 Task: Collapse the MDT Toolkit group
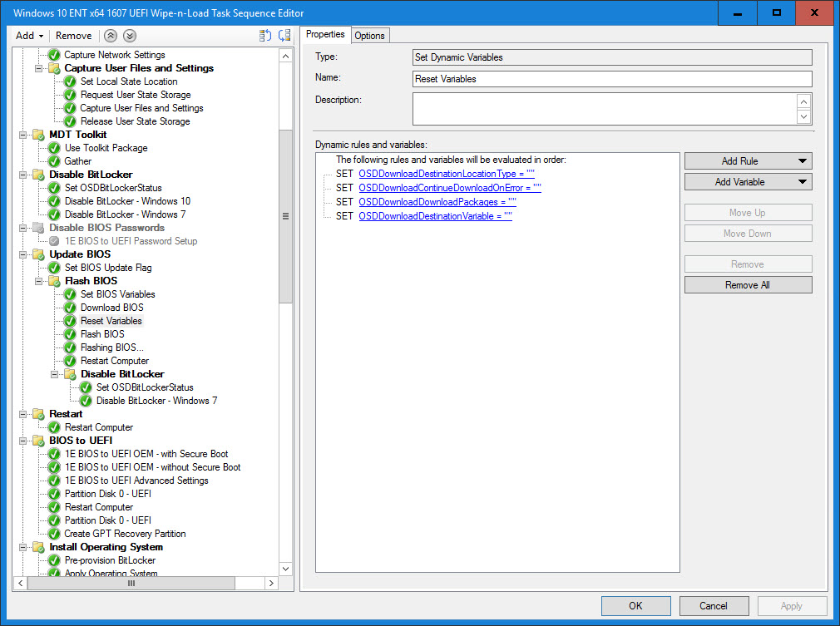pos(23,135)
